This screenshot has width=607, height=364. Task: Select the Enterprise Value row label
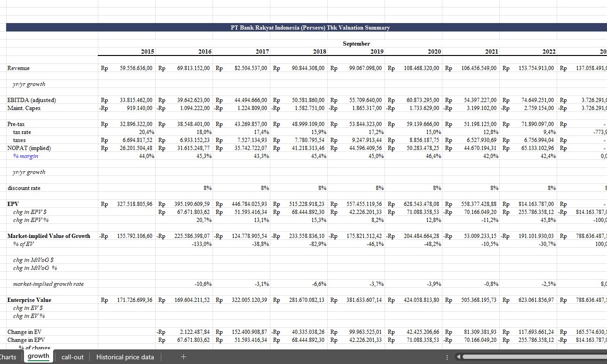[29, 300]
